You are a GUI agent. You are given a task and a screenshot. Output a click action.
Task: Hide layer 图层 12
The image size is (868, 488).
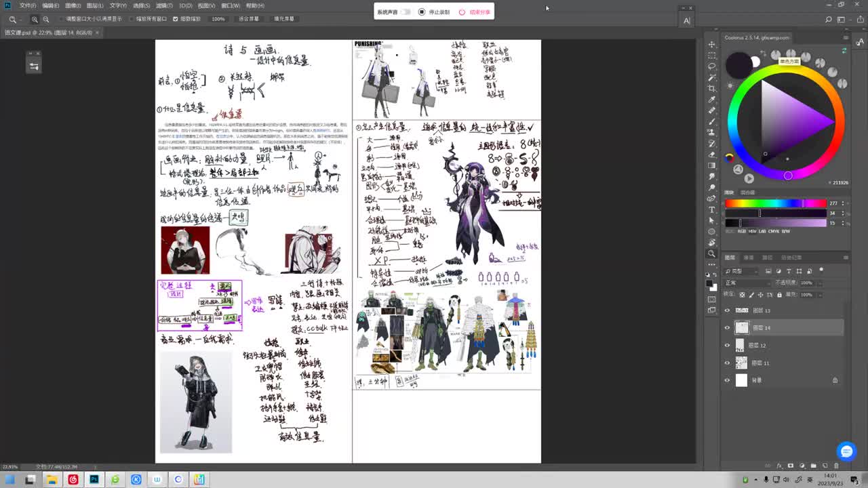pyautogui.click(x=727, y=346)
